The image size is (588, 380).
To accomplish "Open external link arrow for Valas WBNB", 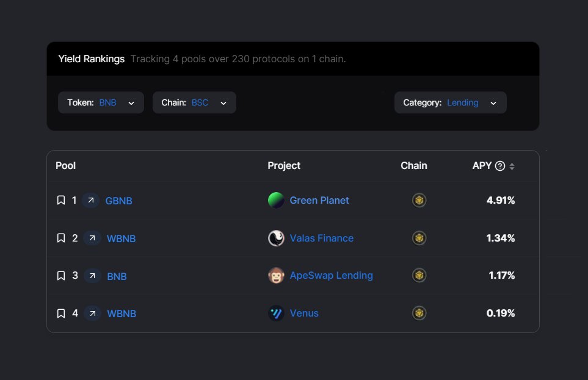I will [x=92, y=238].
